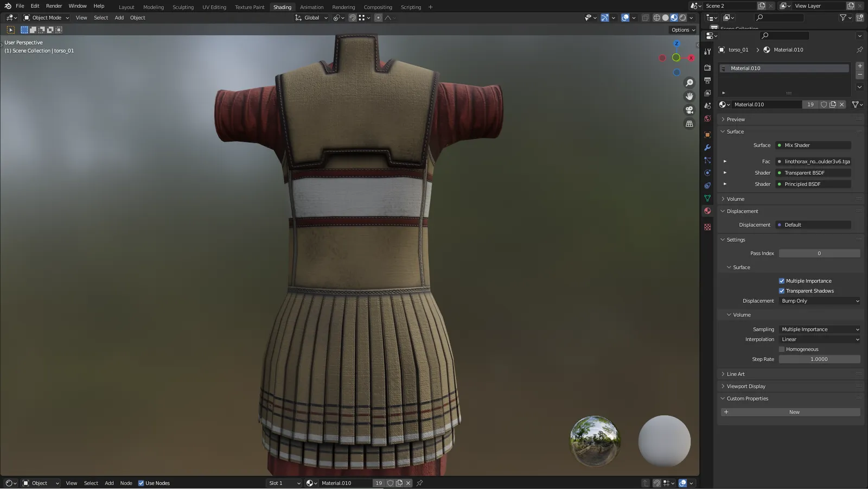Viewport: 868px width, 489px height.
Task: Toggle Homogeneous volume checkbox
Action: (782, 350)
